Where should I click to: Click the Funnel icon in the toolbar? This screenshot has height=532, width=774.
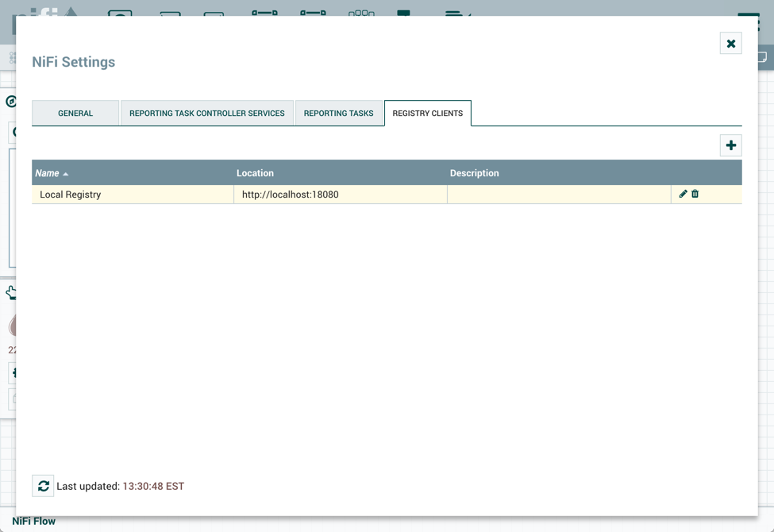click(361, 14)
